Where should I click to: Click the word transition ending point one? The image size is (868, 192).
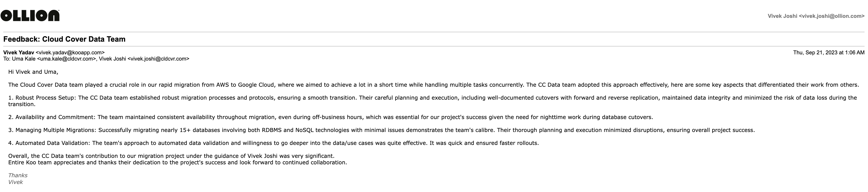[x=21, y=104]
